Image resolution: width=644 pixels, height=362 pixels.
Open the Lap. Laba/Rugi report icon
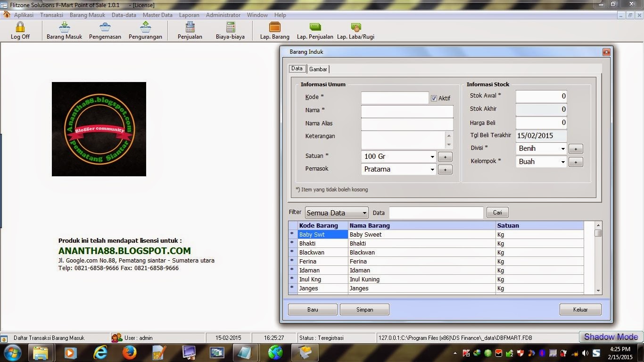click(x=356, y=31)
